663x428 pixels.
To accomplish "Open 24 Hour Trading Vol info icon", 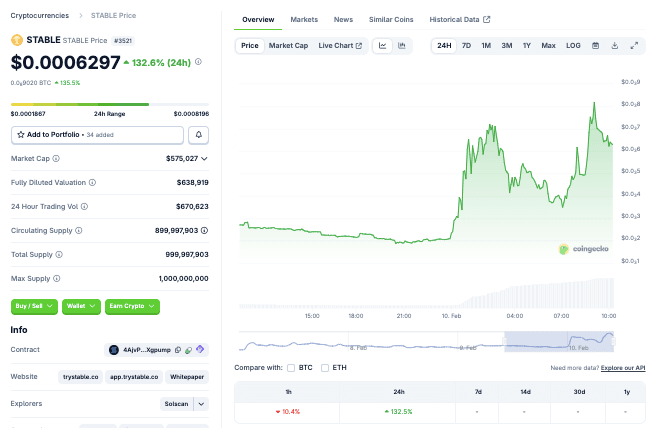I will 84,206.
